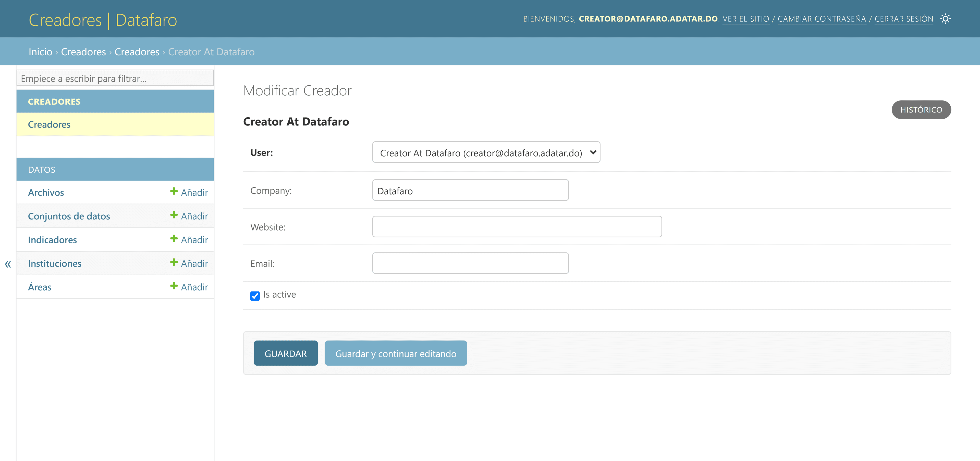Image resolution: width=980 pixels, height=461 pixels.
Task: Open the HISTÓRICO view
Action: point(921,109)
